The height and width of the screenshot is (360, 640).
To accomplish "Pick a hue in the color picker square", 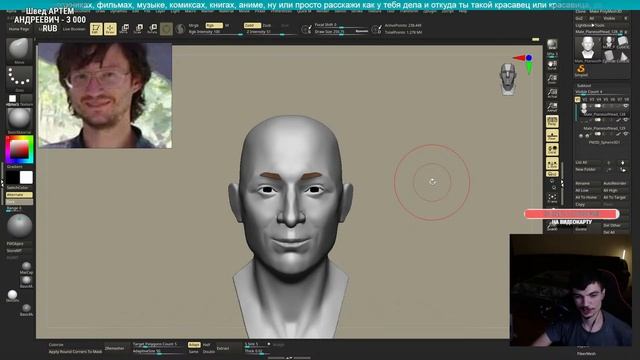I will coord(19,149).
